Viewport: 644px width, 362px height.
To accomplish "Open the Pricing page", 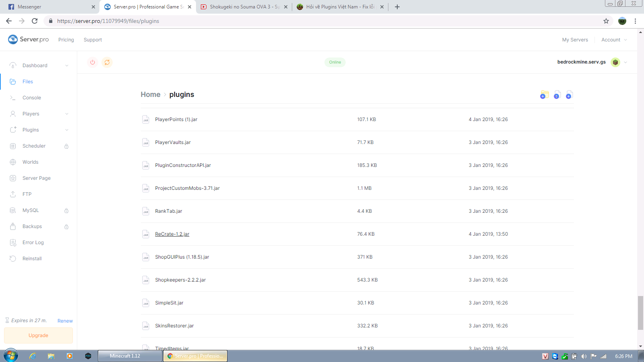I will point(66,40).
